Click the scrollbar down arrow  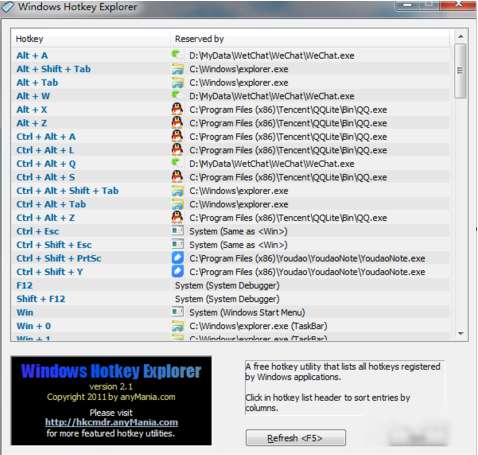tap(461, 333)
